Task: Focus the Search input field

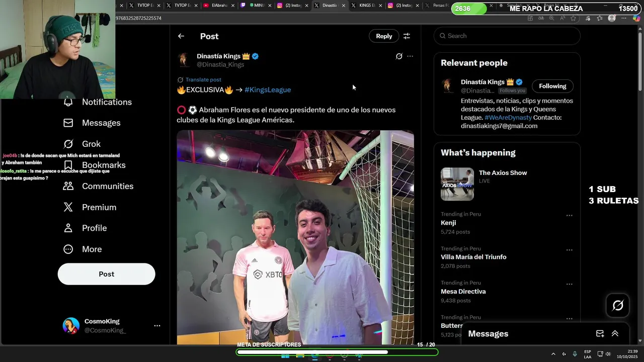Action: [507, 36]
